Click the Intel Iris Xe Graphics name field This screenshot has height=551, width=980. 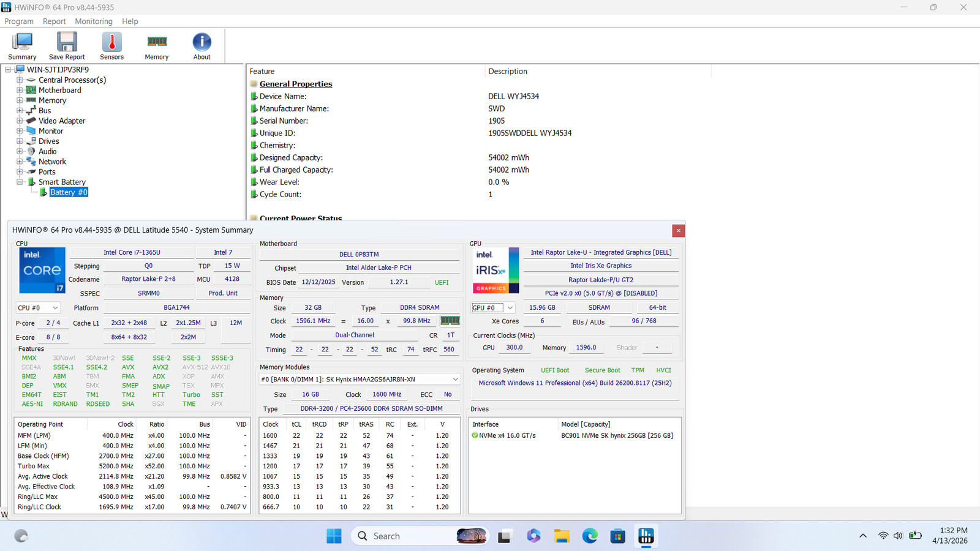tap(601, 266)
